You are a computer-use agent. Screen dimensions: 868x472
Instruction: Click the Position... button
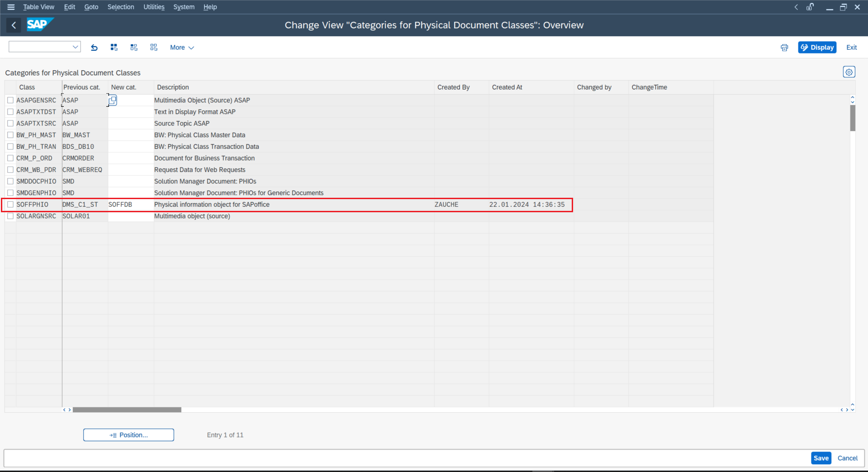128,435
